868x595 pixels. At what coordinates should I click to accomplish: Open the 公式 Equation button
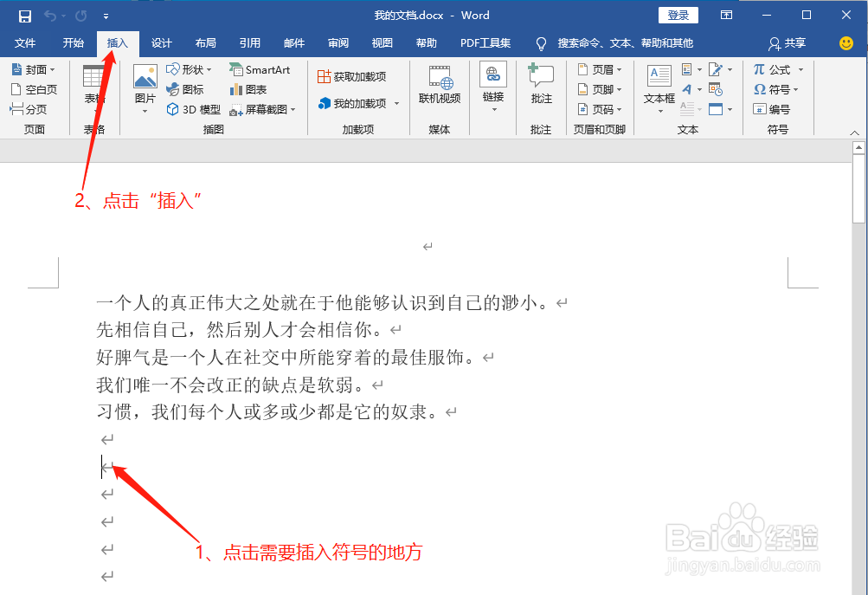pos(778,70)
